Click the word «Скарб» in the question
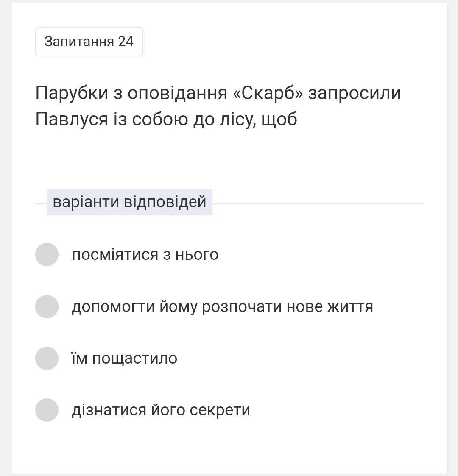The image size is (458, 476). [268, 93]
